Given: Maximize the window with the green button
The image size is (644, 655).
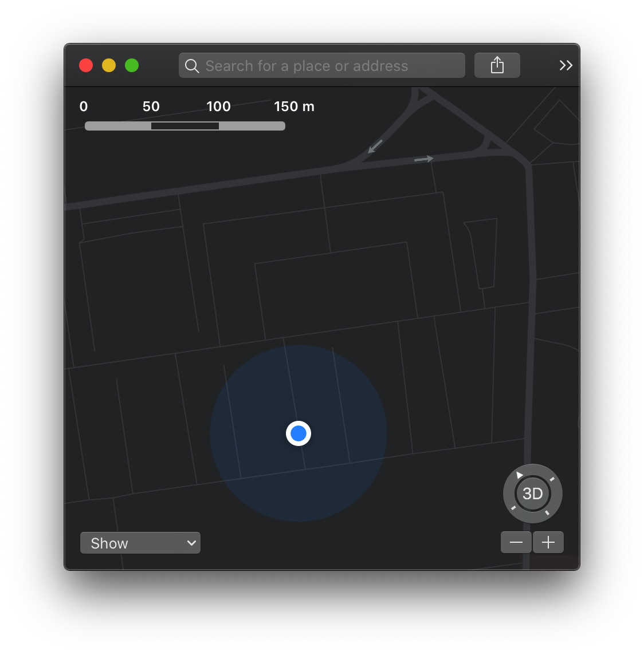Looking at the screenshot, I should 132,66.
